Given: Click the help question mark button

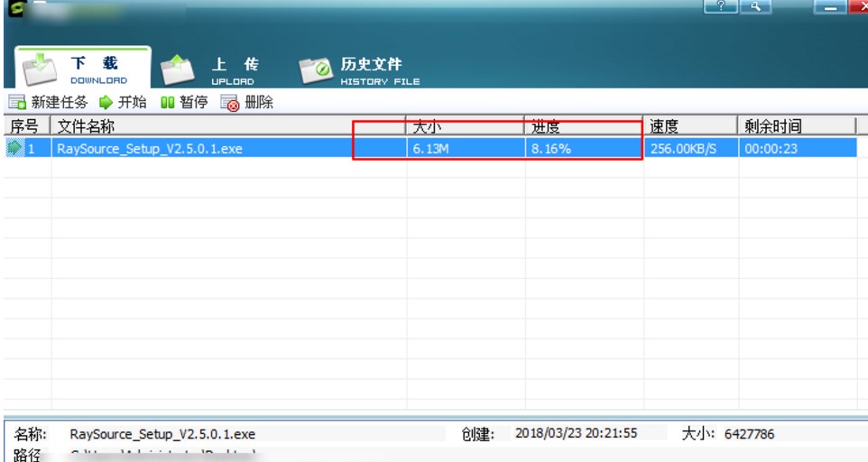Looking at the screenshot, I should [x=720, y=6].
